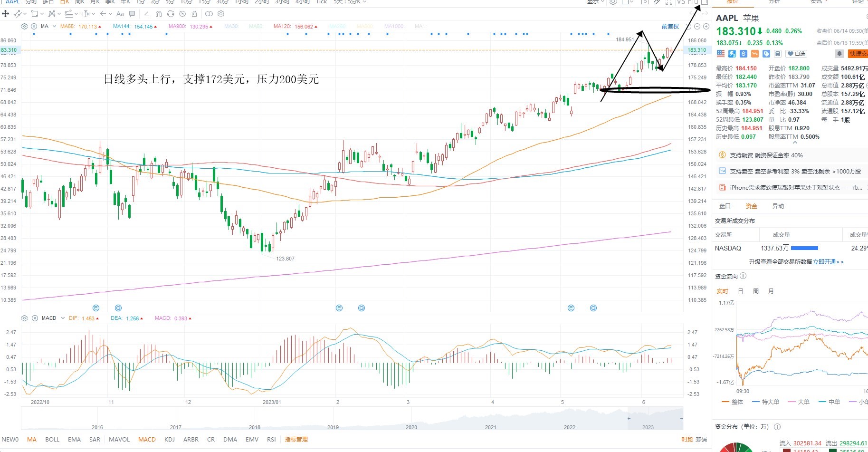Toggle the KDJ sub-indicator

pyautogui.click(x=170, y=440)
